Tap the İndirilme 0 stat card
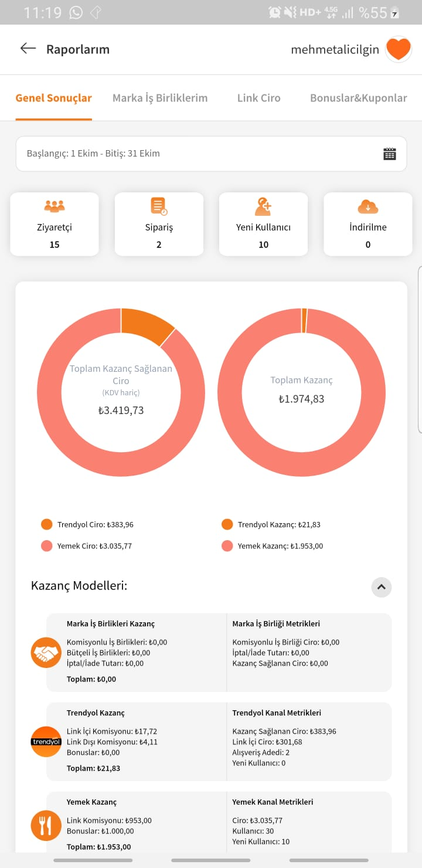Viewport: 422px width, 868px height. tap(368, 224)
